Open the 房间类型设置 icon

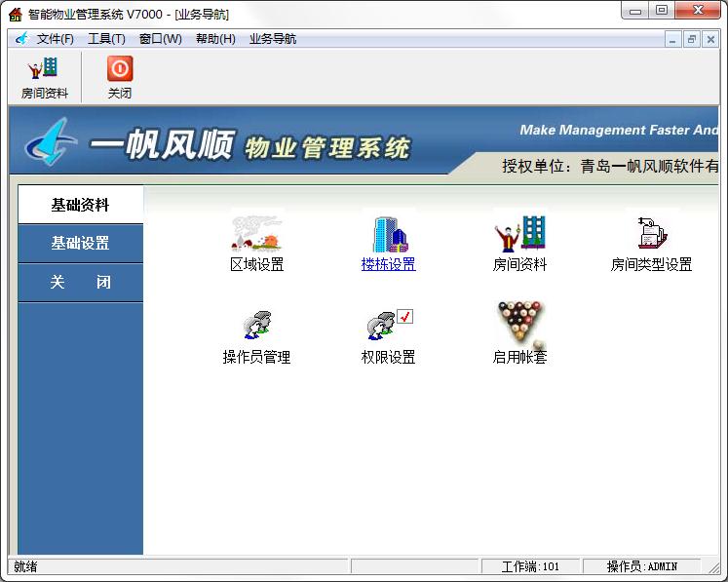tap(652, 234)
